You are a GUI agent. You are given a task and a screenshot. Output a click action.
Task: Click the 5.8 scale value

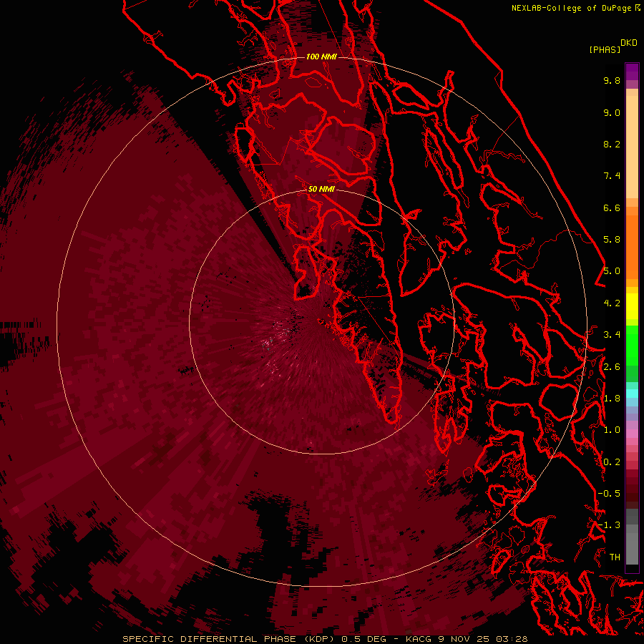[x=612, y=240]
